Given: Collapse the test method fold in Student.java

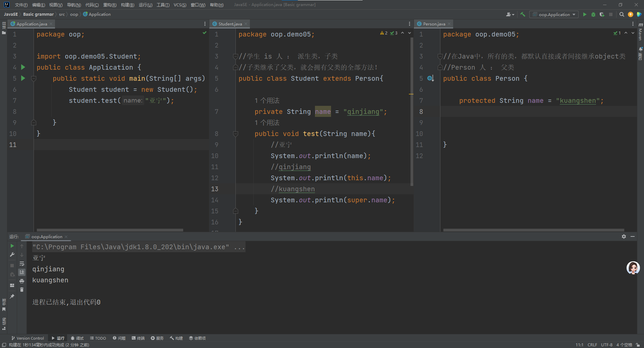Looking at the screenshot, I should [x=235, y=134].
